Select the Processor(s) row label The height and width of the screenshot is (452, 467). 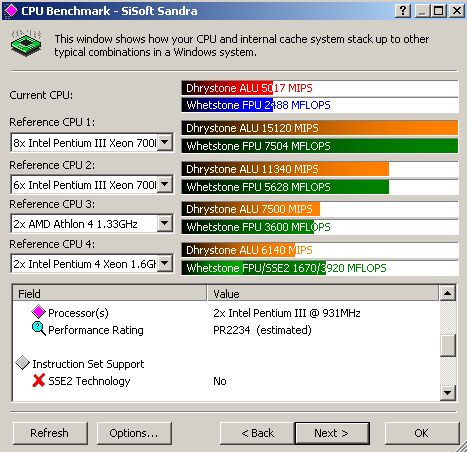78,313
